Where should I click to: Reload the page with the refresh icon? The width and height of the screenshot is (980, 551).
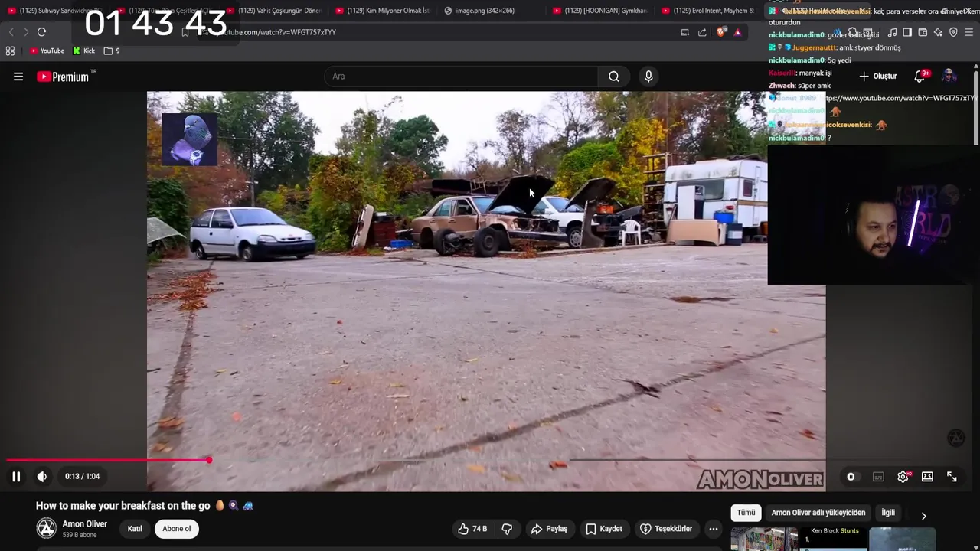[42, 32]
